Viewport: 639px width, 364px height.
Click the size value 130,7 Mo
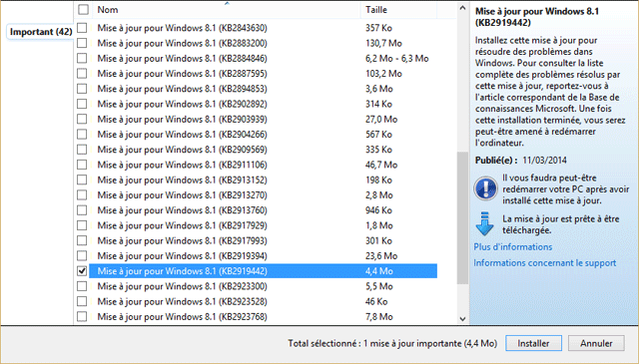point(383,43)
